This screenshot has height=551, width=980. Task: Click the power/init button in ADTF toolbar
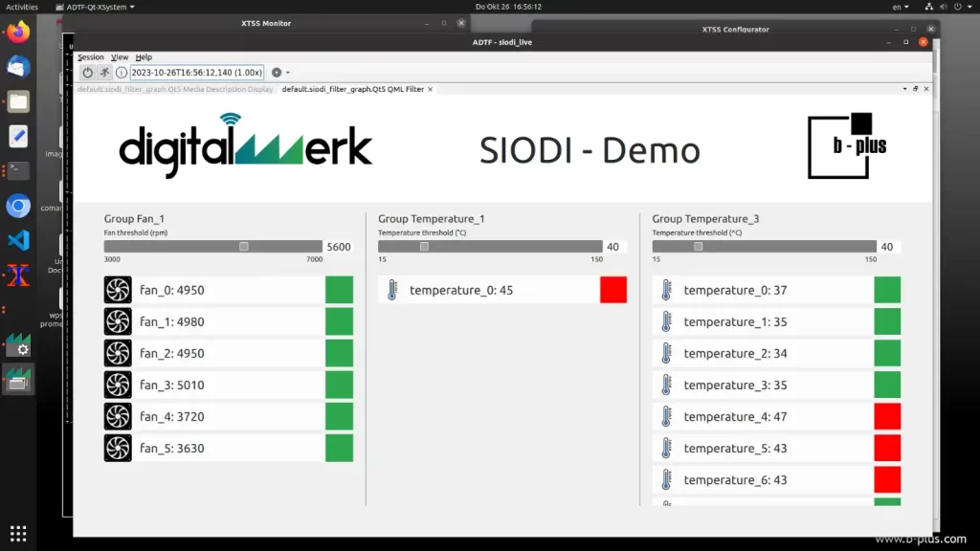tap(88, 72)
